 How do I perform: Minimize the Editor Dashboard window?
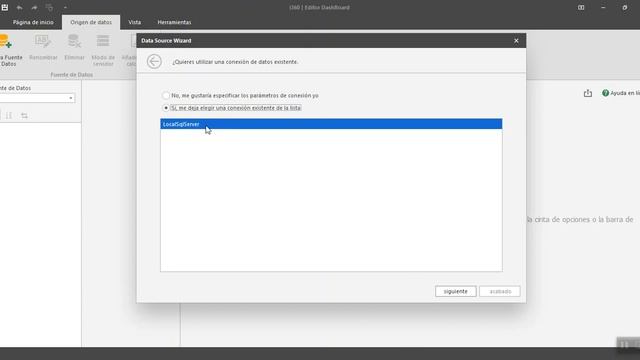click(x=603, y=7)
